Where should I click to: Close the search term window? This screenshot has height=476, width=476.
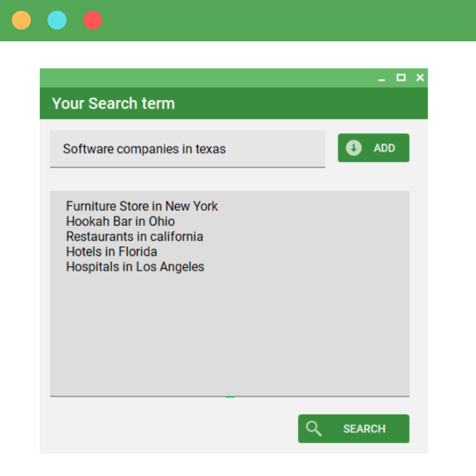[420, 78]
